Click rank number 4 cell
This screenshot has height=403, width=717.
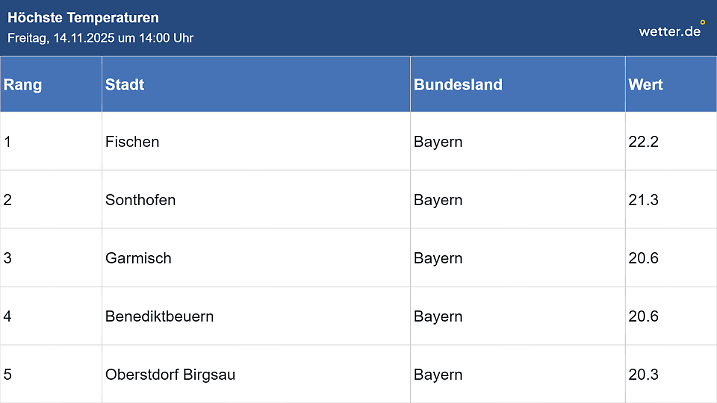coord(8,317)
